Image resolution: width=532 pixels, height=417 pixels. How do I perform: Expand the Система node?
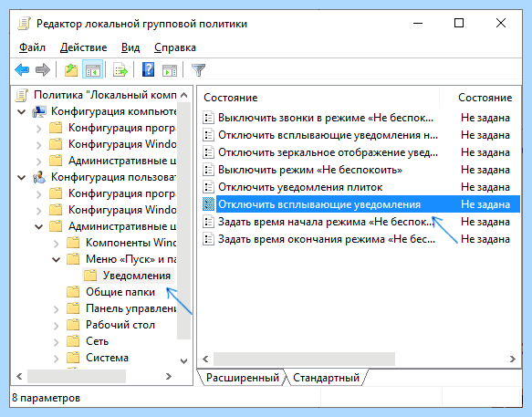(57, 358)
